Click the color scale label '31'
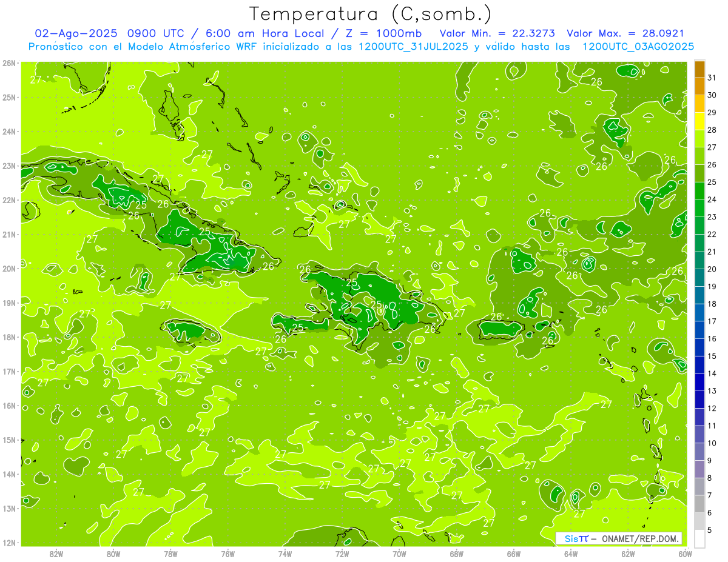Screen dimensions: 728x562 pos(712,78)
